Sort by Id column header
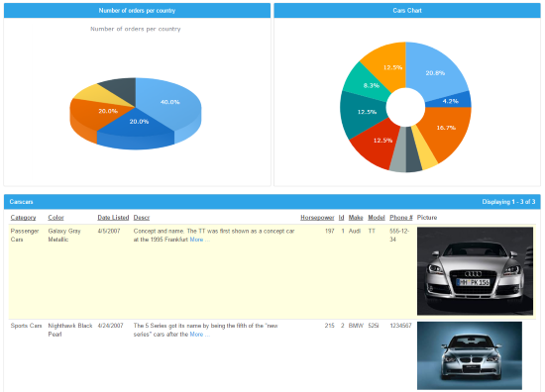 click(x=341, y=218)
